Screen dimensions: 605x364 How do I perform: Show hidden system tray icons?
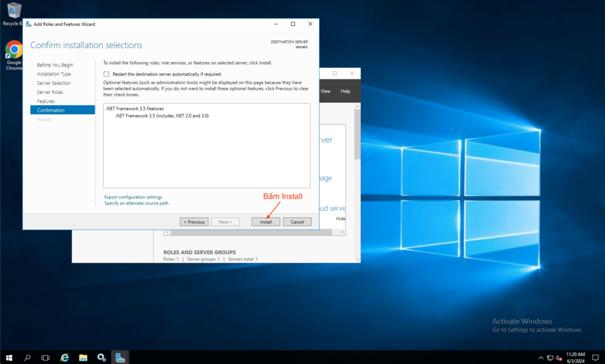pos(541,357)
